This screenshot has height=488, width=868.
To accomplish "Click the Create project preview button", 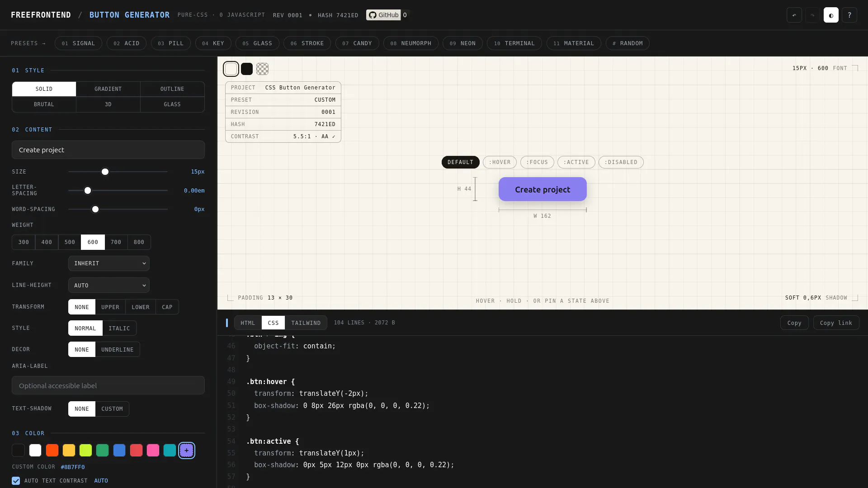I will (542, 189).
